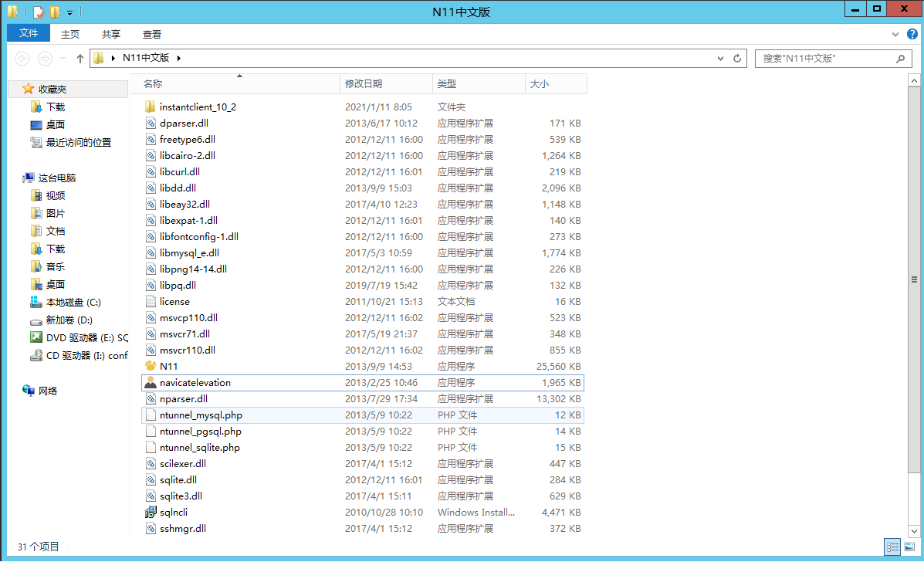The image size is (924, 562).
Task: Go up one folder level arrow
Action: pos(80,59)
